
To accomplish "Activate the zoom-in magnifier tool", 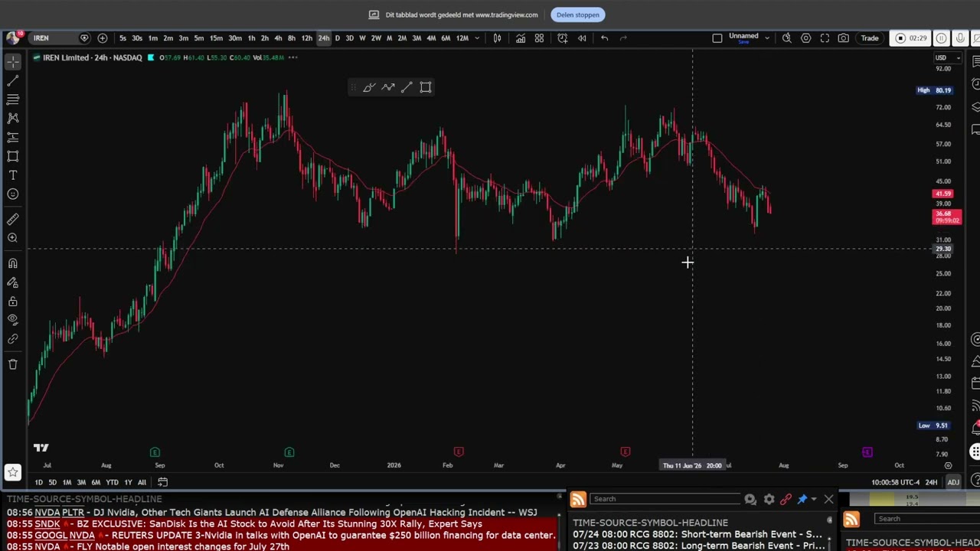I will [13, 238].
